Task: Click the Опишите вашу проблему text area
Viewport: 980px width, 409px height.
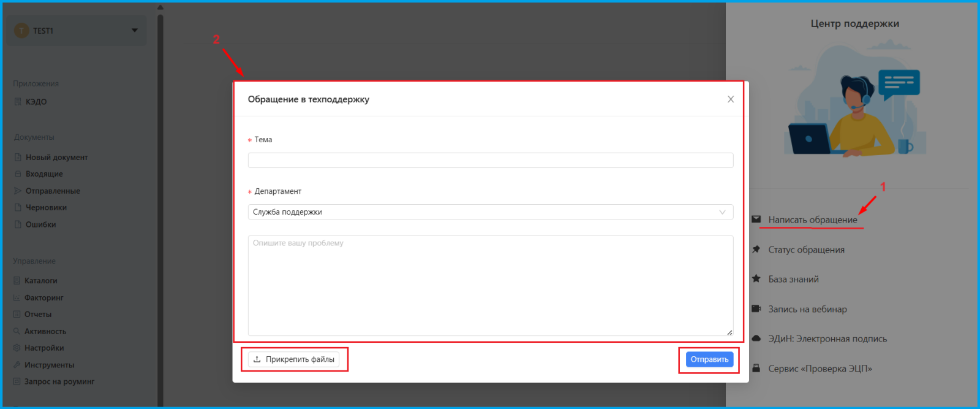Action: (x=490, y=285)
